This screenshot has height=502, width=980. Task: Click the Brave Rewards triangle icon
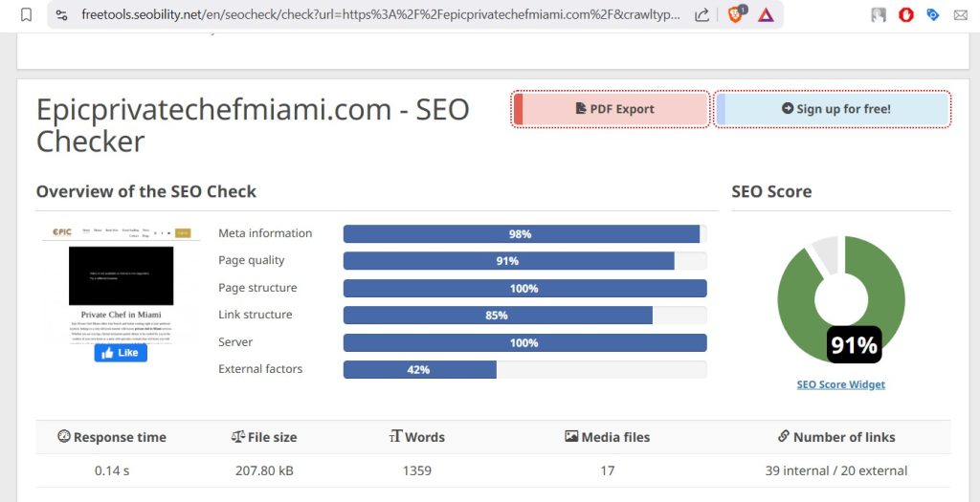[766, 14]
